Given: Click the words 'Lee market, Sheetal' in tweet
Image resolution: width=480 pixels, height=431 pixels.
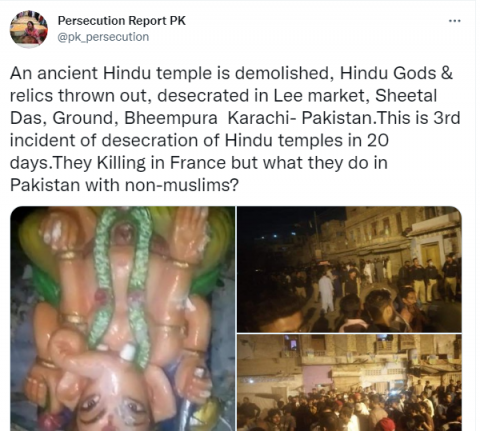Looking at the screenshot, I should tap(355, 96).
